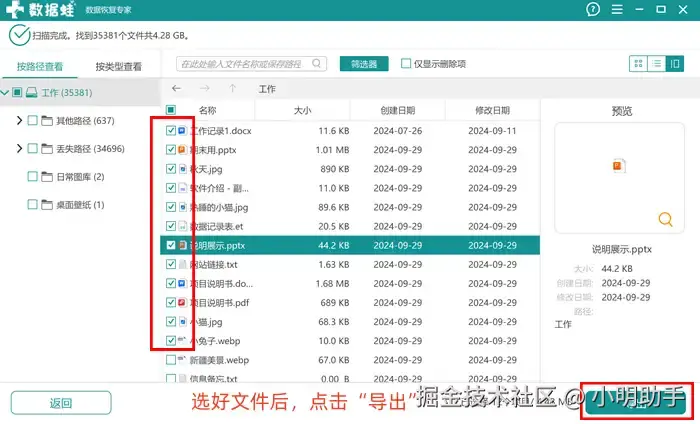This screenshot has width=700, height=424.
Task: Open the hamburger menu in title bar
Action: [x=617, y=9]
